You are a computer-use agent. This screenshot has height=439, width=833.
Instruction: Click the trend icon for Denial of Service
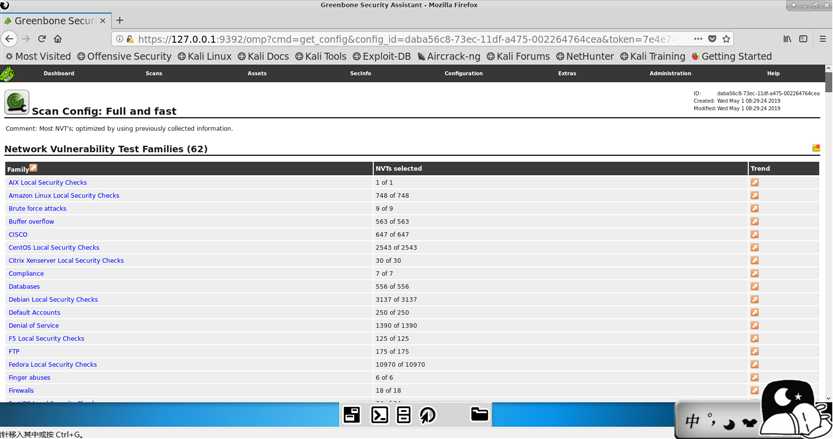coord(754,325)
